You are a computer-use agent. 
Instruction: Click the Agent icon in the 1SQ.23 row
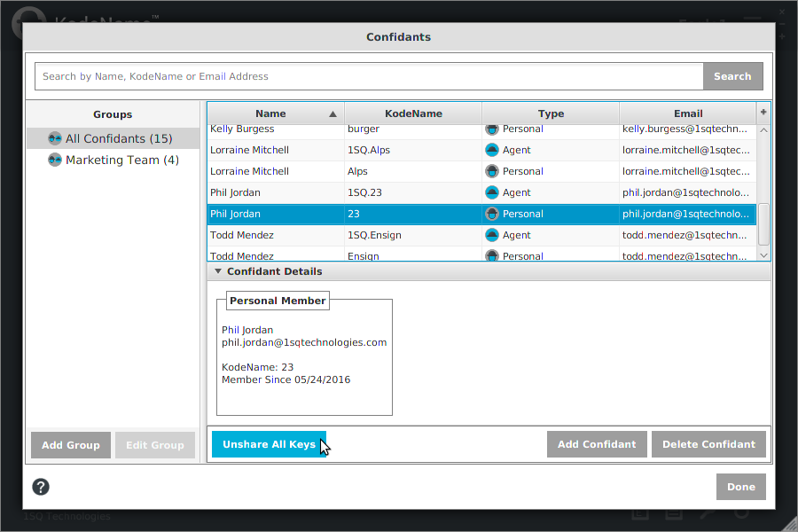(491, 193)
